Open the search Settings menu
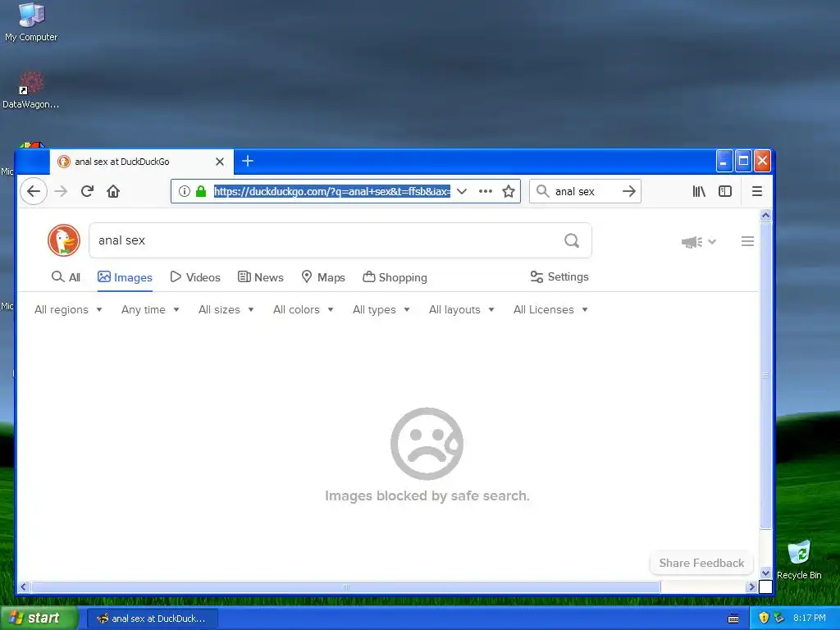840x630 pixels. 559,276
